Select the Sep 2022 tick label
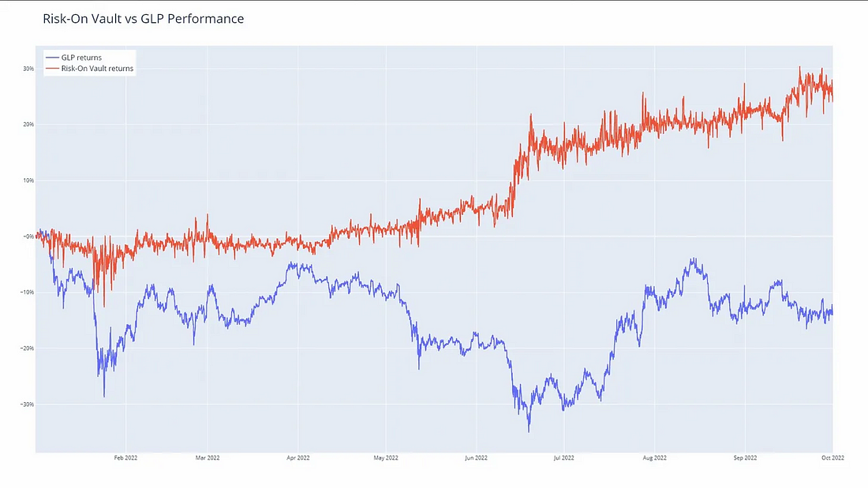The image size is (868, 488). pos(745,457)
